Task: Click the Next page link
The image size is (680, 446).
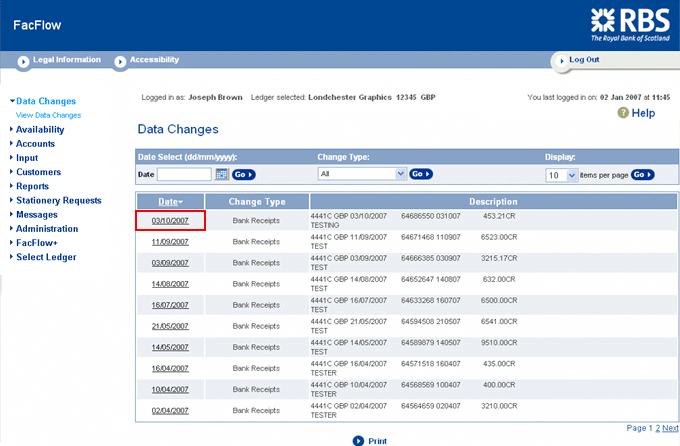Action: point(670,428)
